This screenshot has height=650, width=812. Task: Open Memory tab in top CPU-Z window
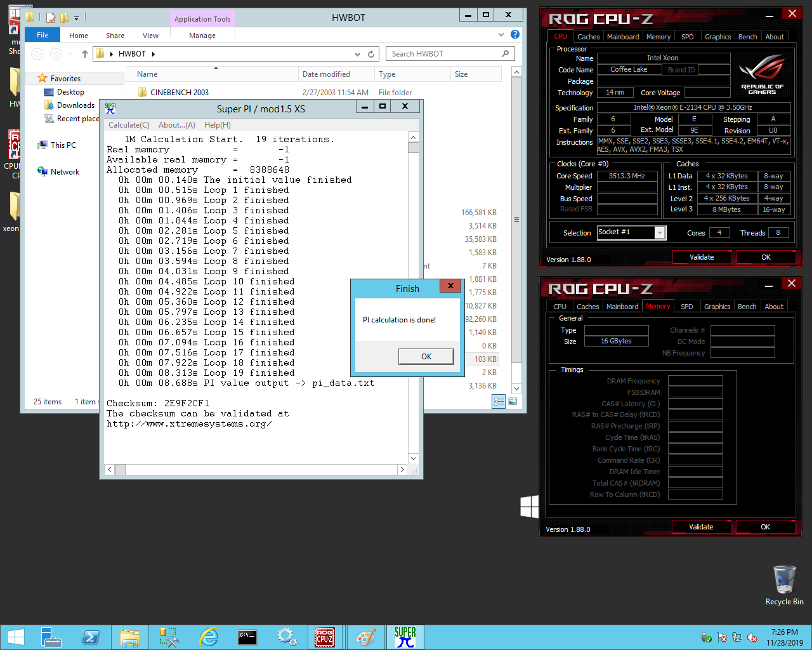(658, 37)
